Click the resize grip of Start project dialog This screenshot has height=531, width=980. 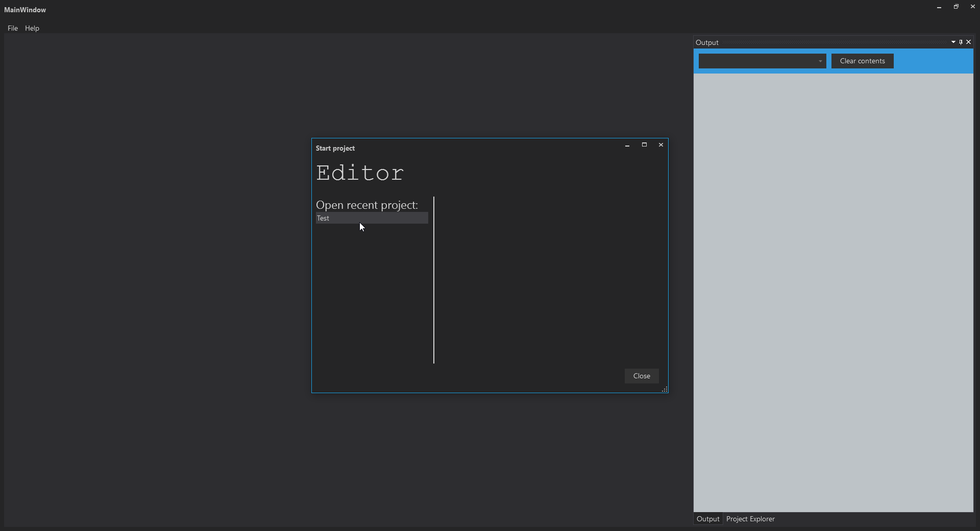coord(665,390)
